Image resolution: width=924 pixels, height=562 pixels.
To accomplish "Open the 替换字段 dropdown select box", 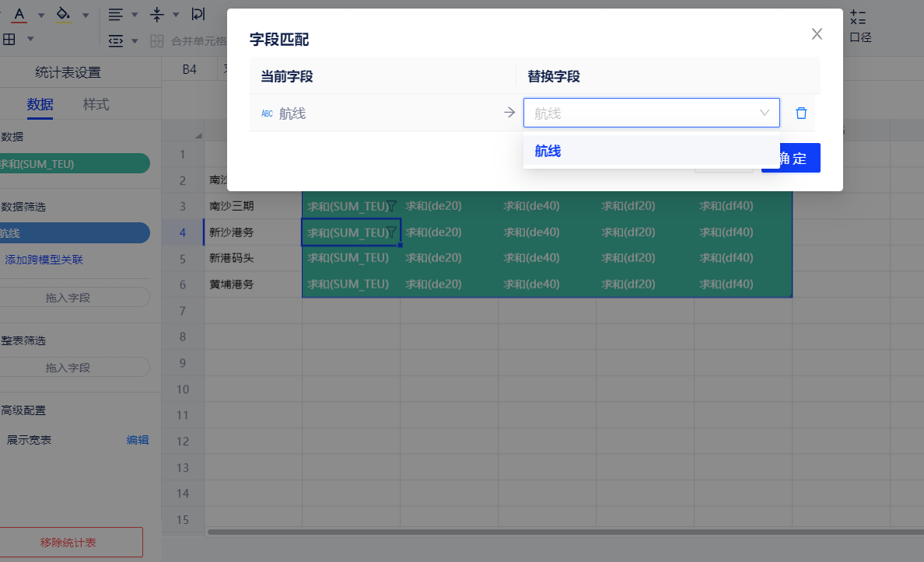I will pyautogui.click(x=651, y=113).
